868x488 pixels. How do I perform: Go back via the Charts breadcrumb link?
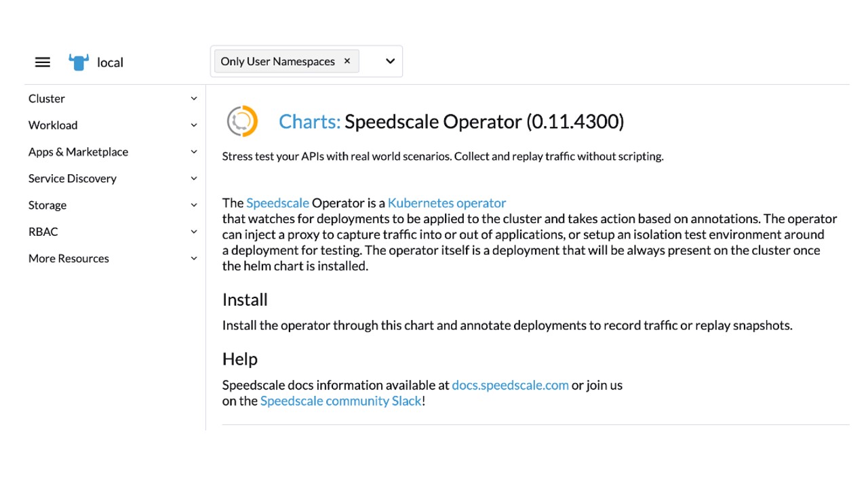(309, 122)
